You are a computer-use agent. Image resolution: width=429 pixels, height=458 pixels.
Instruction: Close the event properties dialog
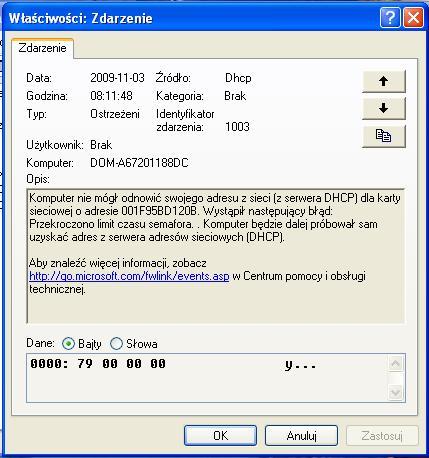point(413,17)
